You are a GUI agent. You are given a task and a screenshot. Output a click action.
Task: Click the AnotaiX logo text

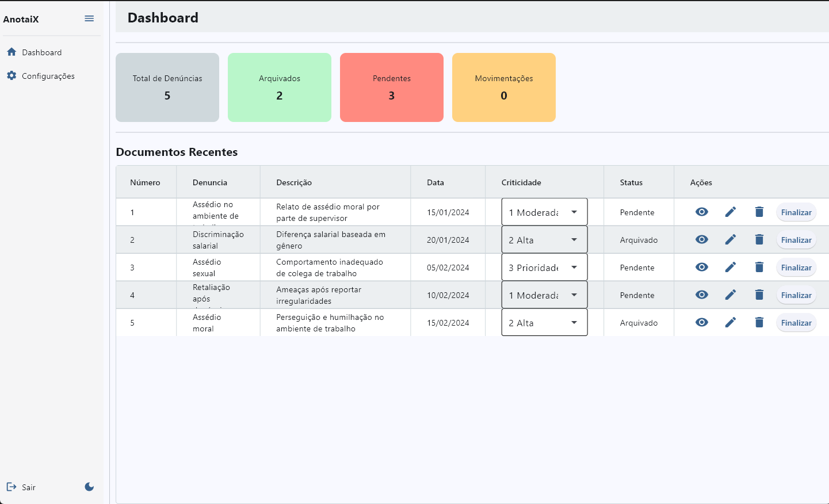point(21,19)
